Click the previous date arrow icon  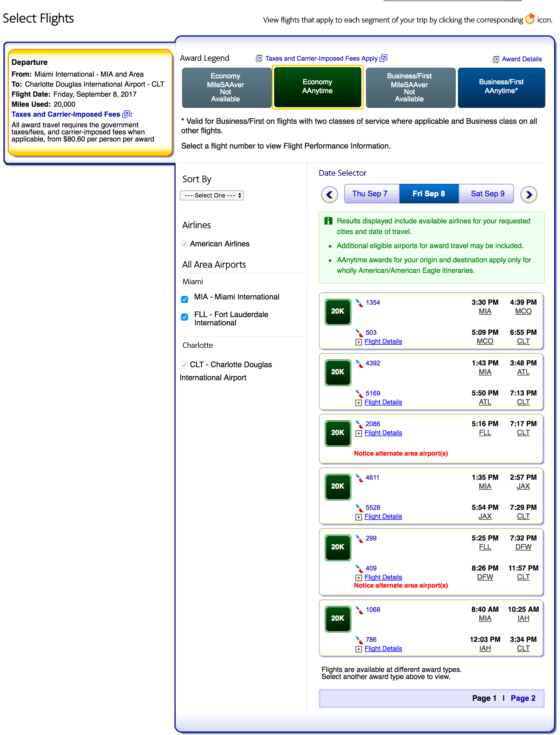(329, 194)
